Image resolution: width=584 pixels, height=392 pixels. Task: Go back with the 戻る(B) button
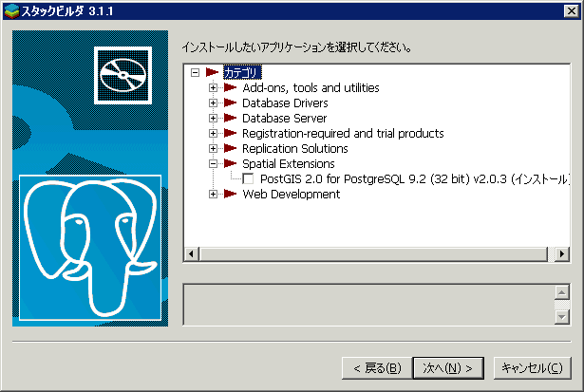point(377,368)
